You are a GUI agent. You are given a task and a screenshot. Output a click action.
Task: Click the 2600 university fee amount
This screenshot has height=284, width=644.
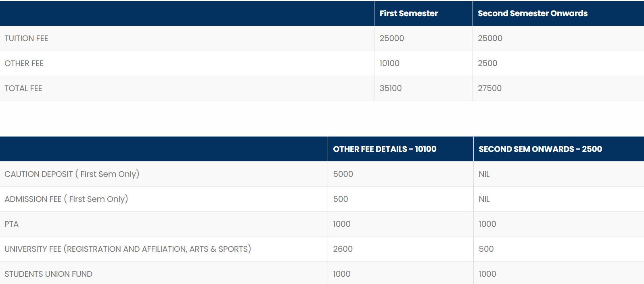coord(343,249)
